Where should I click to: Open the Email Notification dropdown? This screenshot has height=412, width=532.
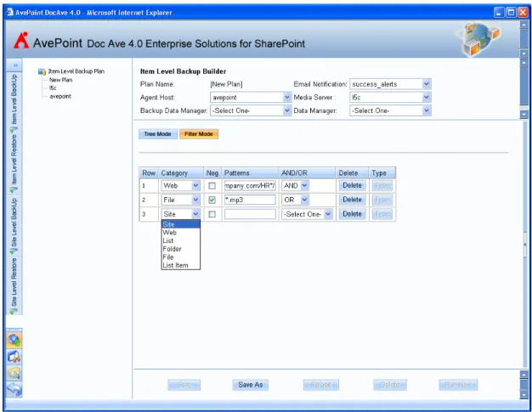point(390,84)
